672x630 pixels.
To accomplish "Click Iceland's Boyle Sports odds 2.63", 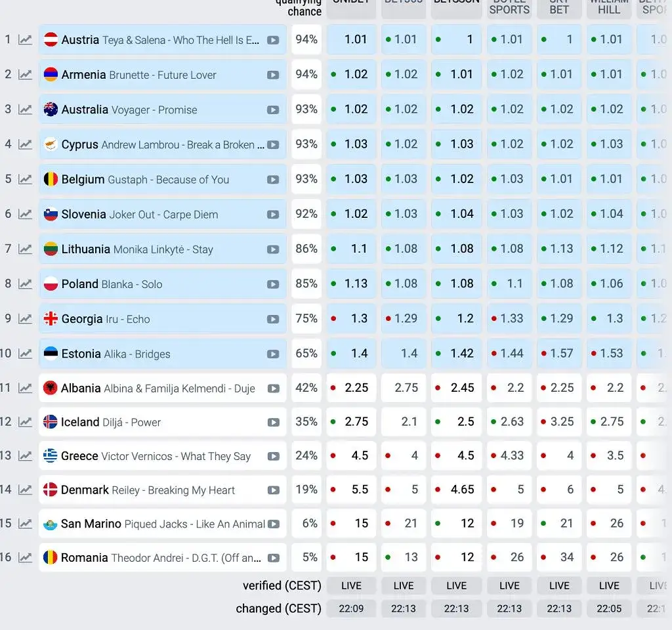I will (x=509, y=422).
